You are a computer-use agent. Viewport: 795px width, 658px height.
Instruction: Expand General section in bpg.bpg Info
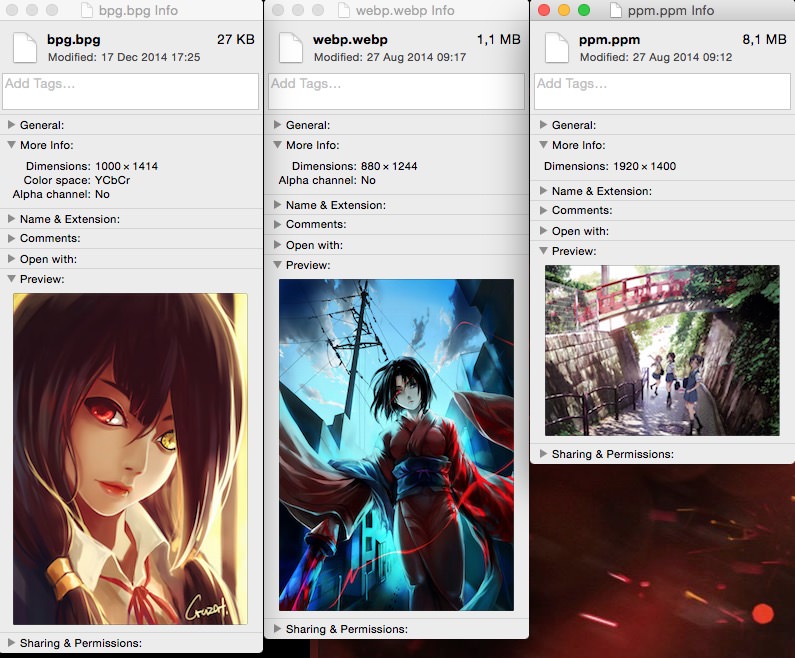coord(11,124)
